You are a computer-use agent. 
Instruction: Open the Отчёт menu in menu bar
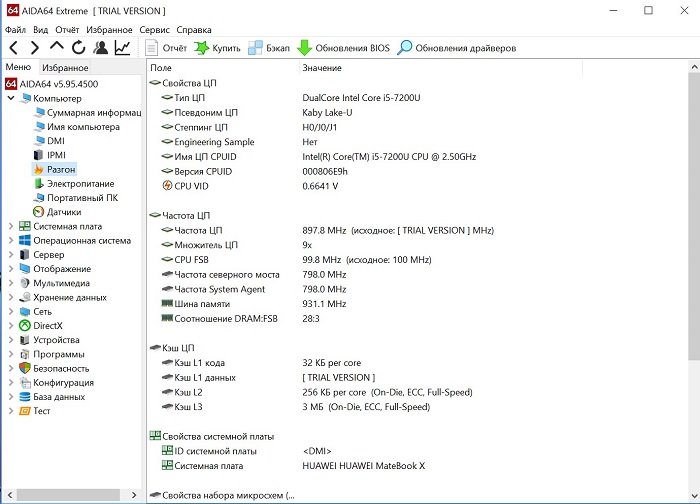tap(67, 30)
